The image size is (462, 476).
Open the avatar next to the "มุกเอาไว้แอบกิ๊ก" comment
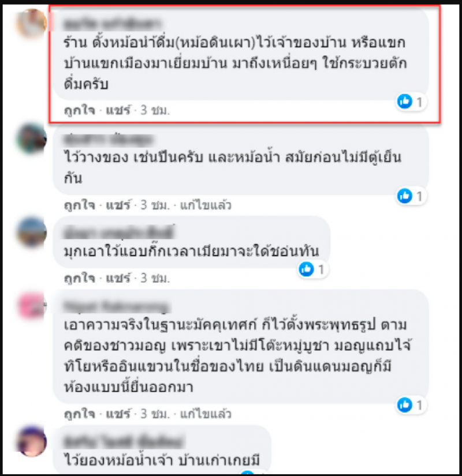[x=31, y=231]
